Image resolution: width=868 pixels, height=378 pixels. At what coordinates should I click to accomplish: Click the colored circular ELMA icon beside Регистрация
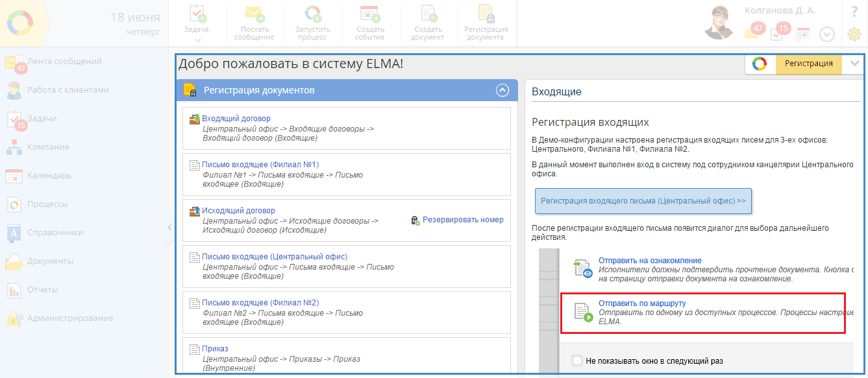(x=760, y=64)
